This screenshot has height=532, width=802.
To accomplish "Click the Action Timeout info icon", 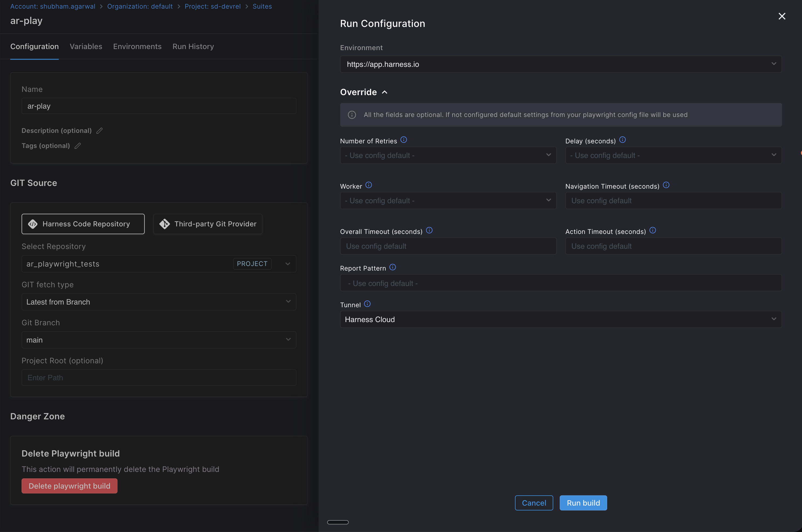I will click(652, 230).
